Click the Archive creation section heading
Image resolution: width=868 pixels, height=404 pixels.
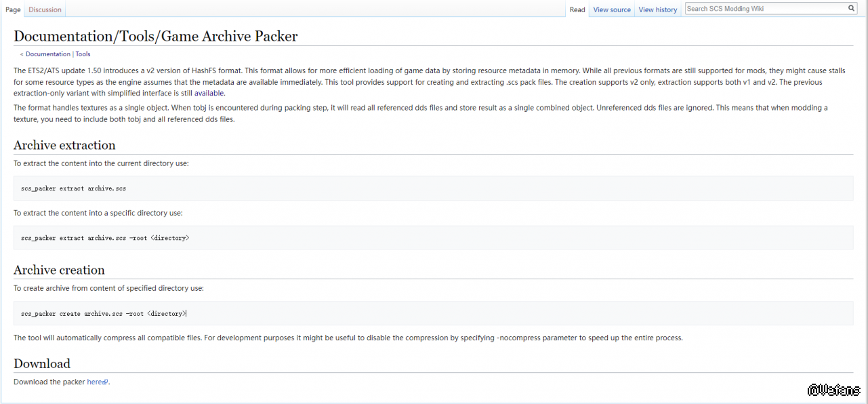point(59,270)
